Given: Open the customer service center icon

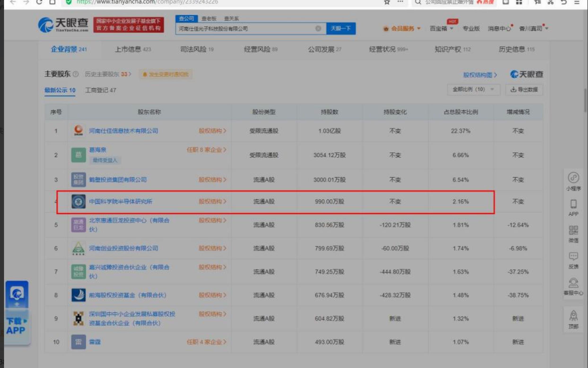Looking at the screenshot, I should [x=573, y=283].
